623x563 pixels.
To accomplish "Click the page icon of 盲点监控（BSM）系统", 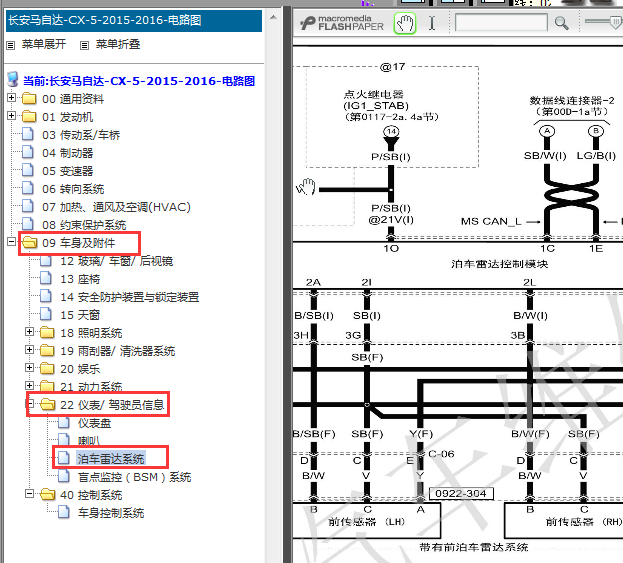I will point(64,476).
